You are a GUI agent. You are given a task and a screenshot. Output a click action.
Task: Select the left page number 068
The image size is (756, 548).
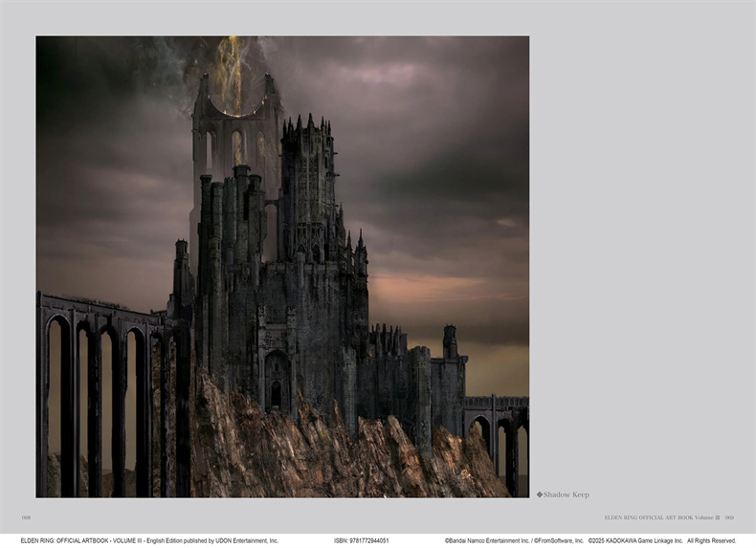26,517
